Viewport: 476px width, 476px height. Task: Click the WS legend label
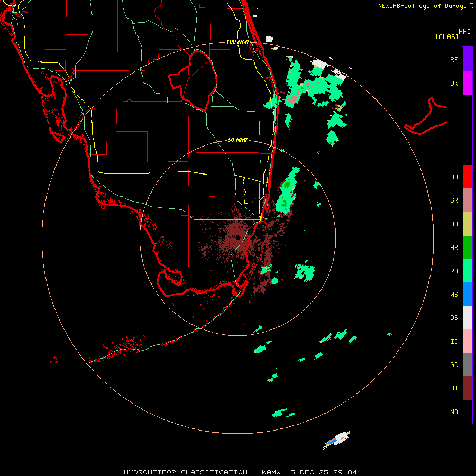pyautogui.click(x=454, y=295)
